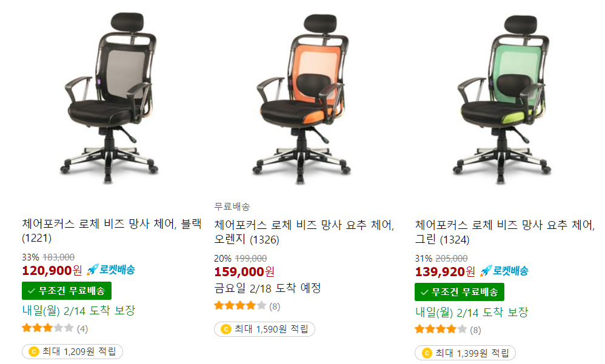Click the 159,000원 sale price
The image size is (605, 364).
[x=244, y=271]
